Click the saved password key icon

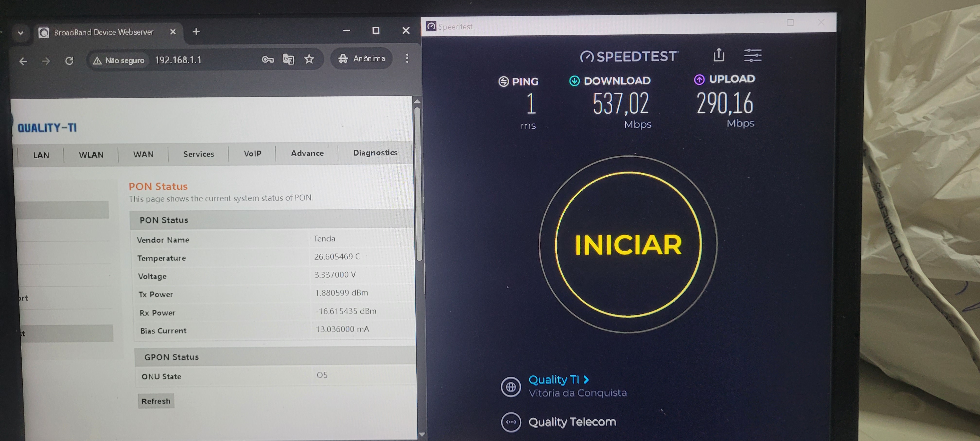coord(268,59)
